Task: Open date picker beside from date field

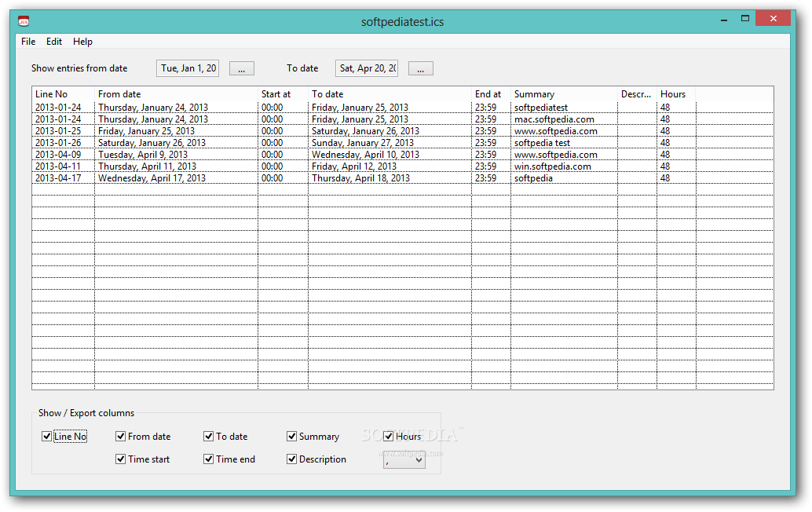Action: point(241,68)
